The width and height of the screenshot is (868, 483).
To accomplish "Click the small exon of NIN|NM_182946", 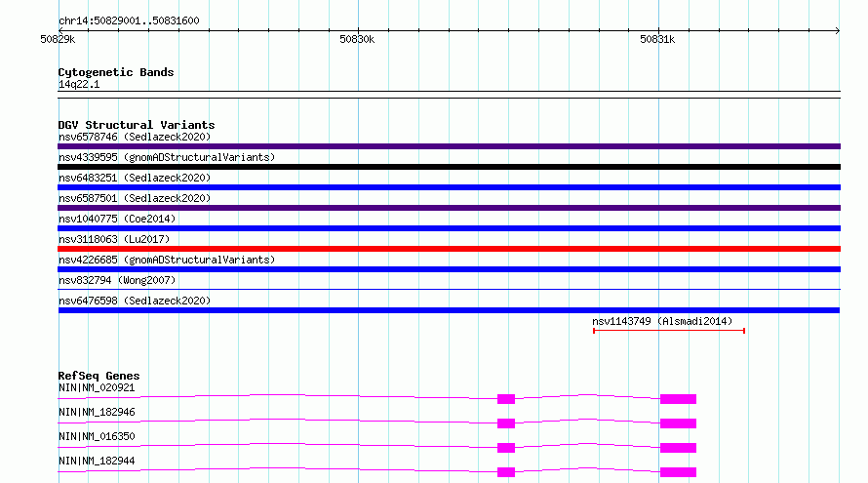I will pyautogui.click(x=506, y=423).
